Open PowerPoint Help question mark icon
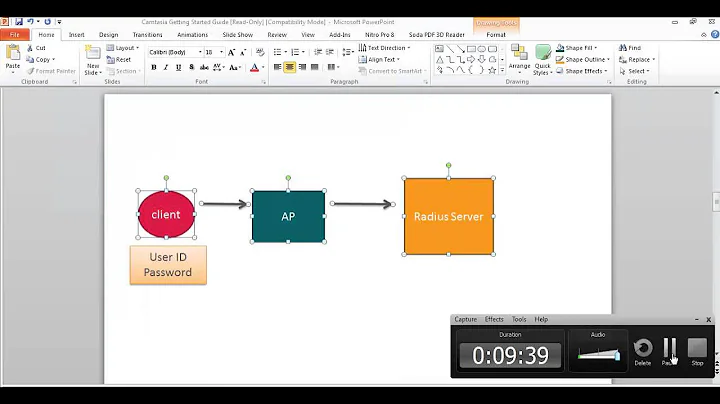The image size is (720, 404). [x=714, y=34]
